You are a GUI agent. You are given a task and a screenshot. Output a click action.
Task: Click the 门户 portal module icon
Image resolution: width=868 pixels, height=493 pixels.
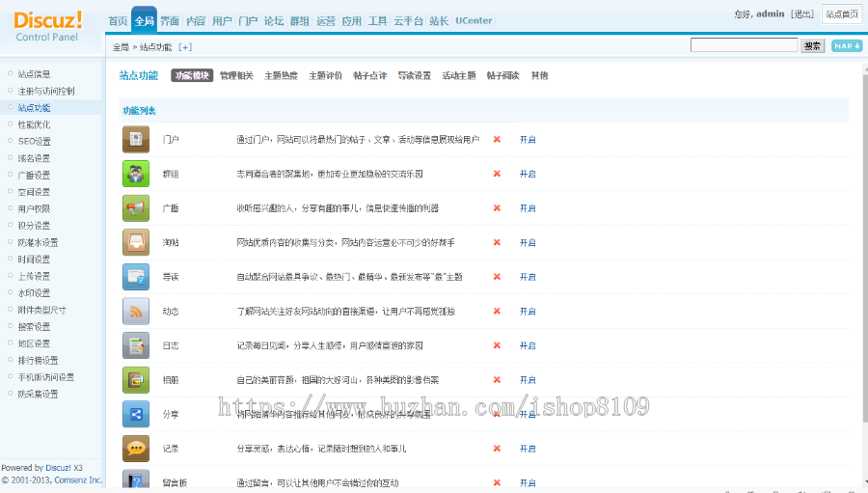136,140
